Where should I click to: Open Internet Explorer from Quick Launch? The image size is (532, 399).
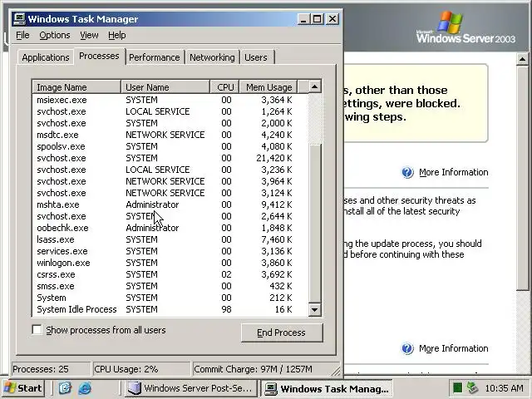[85, 388]
